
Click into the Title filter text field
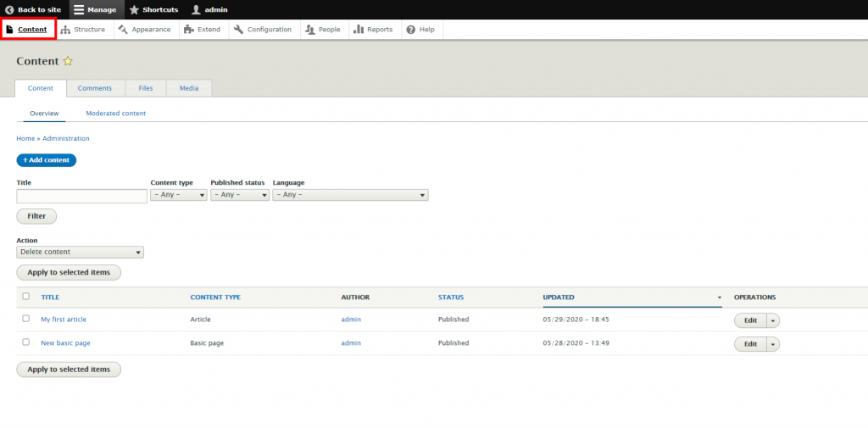(x=81, y=196)
